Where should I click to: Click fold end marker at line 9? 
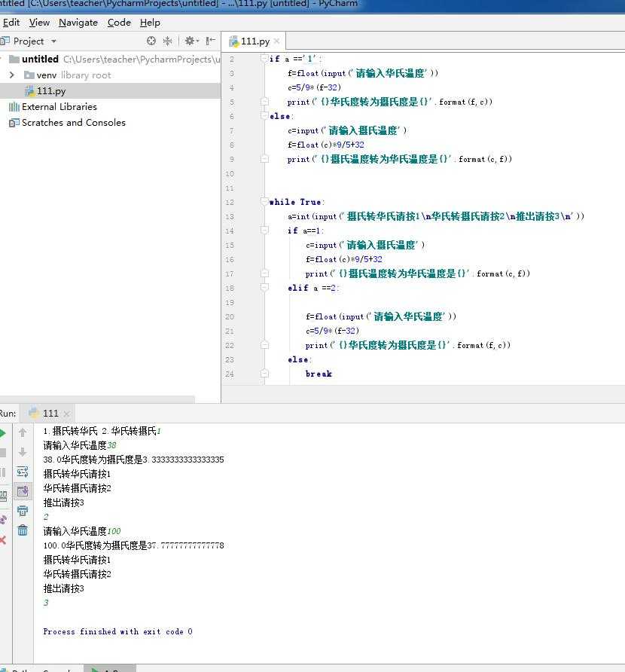click(264, 159)
